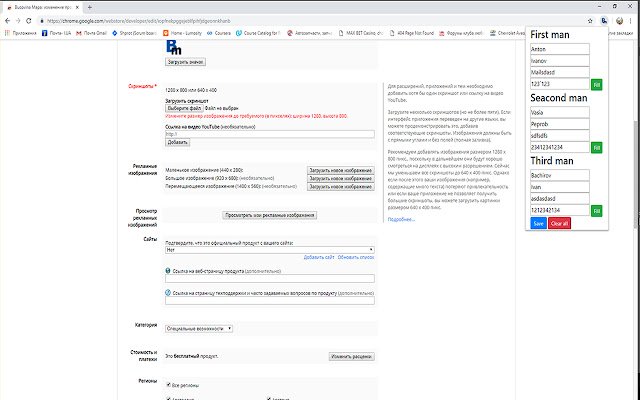
Task: Upload new small promo image 440 x 280
Action: [x=340, y=170]
